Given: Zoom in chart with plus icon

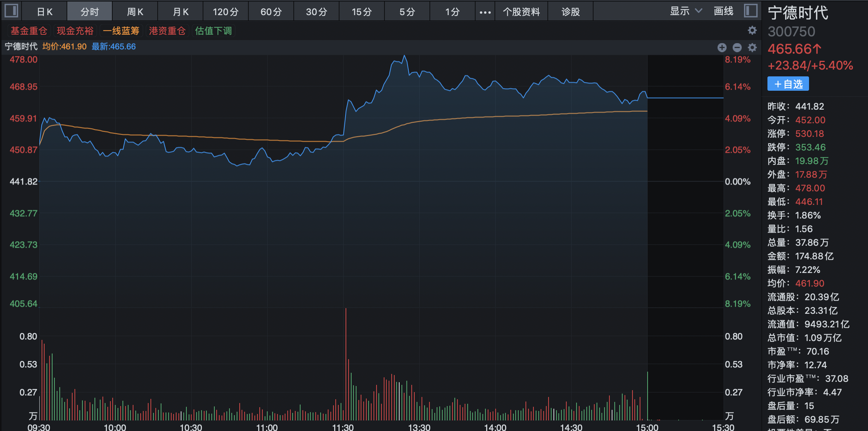Looking at the screenshot, I should 722,47.
